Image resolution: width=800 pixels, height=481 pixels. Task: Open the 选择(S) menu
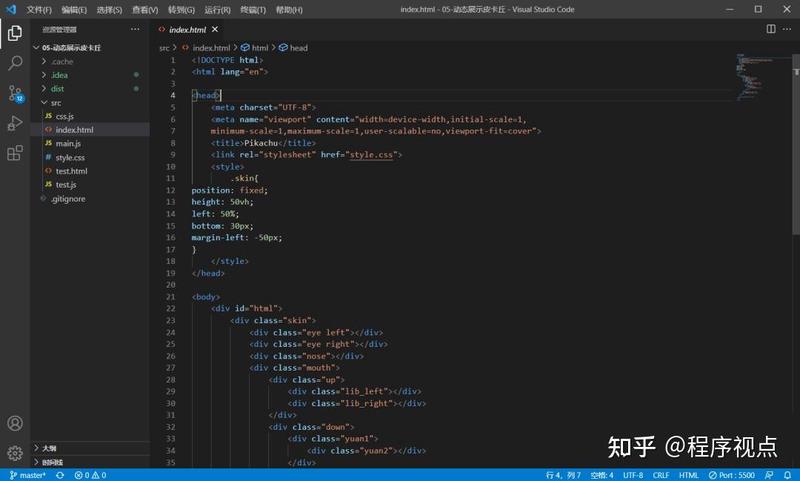(x=109, y=10)
